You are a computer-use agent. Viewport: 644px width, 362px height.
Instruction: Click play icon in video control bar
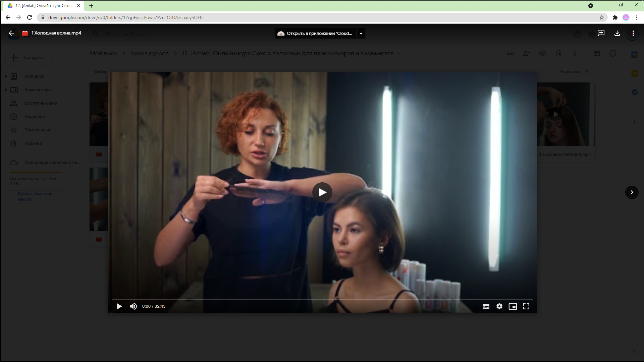(119, 306)
